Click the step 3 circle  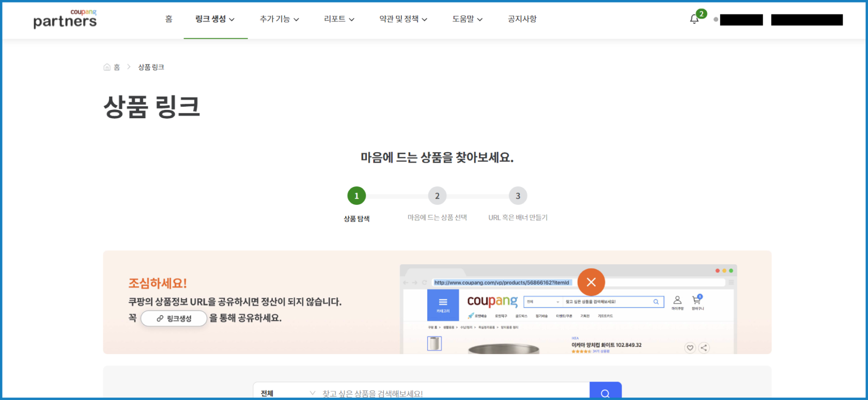tap(518, 196)
